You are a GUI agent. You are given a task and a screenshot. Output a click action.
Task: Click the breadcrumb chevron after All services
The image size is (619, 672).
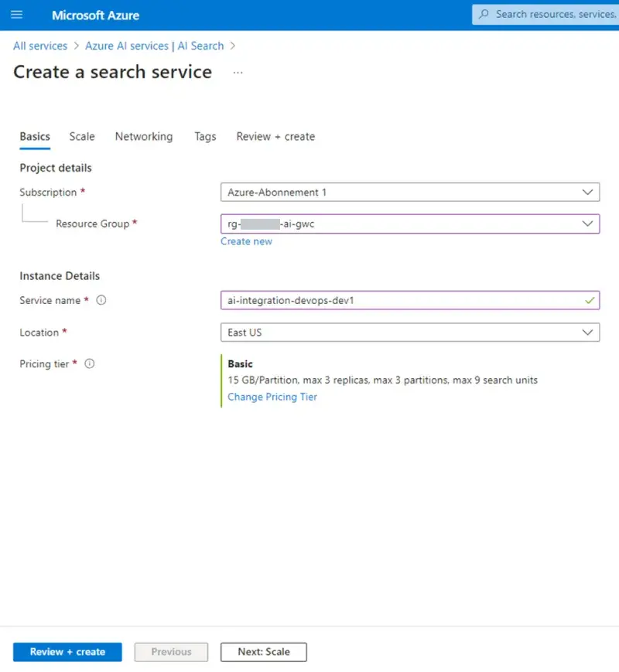click(x=77, y=46)
